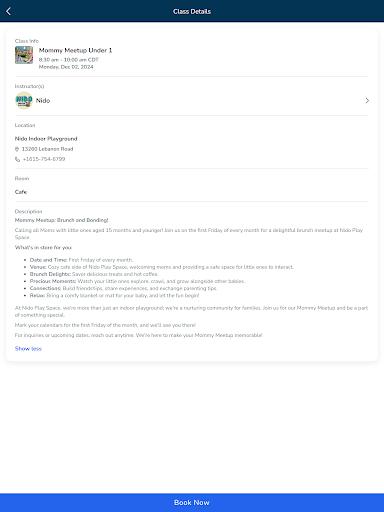Open the 13260 Lebanon Road address

coord(47,149)
